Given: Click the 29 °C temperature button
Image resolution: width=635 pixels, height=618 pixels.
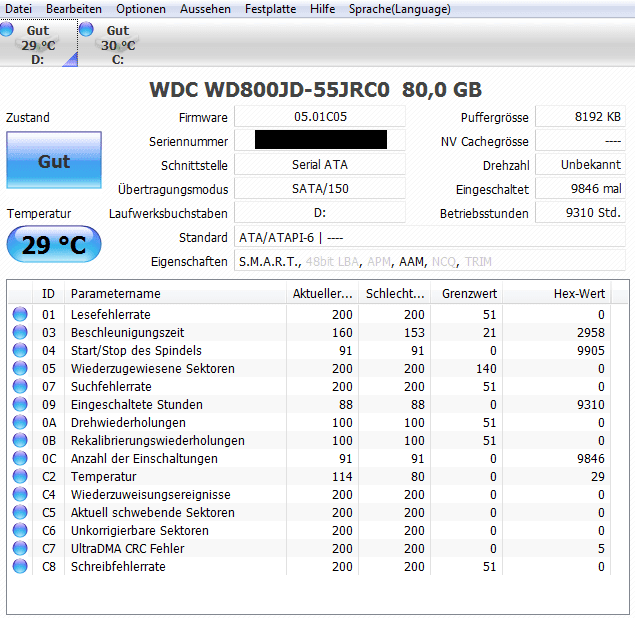Looking at the screenshot, I should pos(54,245).
